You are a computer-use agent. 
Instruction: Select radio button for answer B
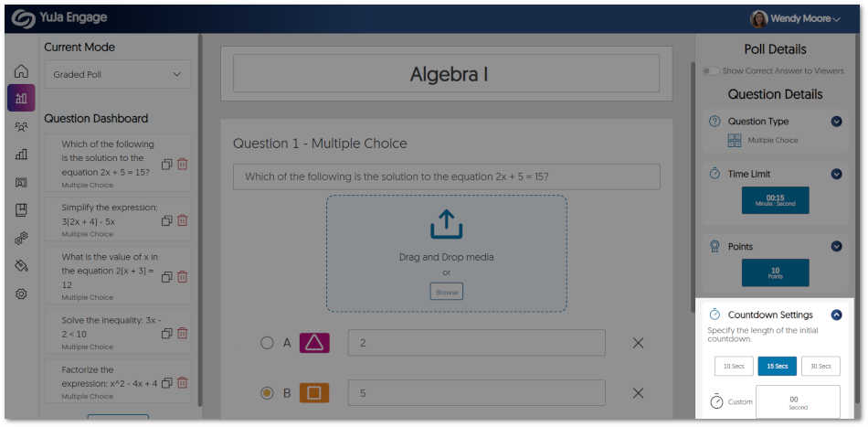click(x=267, y=393)
